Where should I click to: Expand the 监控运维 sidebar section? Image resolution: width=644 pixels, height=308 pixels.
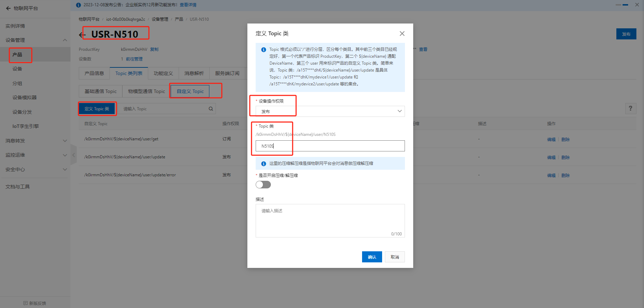pyautogui.click(x=65, y=155)
